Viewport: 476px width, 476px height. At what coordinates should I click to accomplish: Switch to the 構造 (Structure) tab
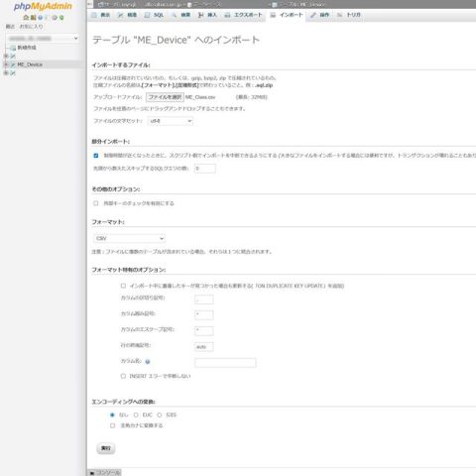(x=128, y=15)
